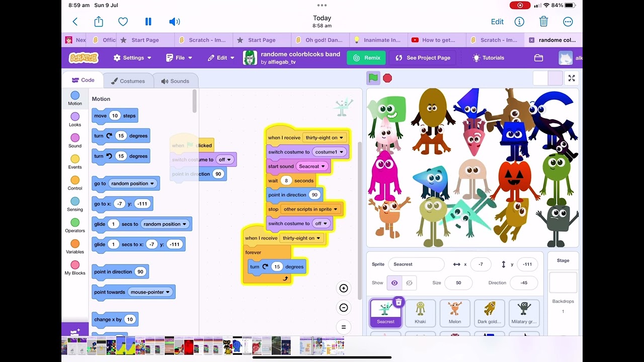The height and width of the screenshot is (362, 644).
Task: Open the Edit dropdown menu
Action: (x=221, y=58)
